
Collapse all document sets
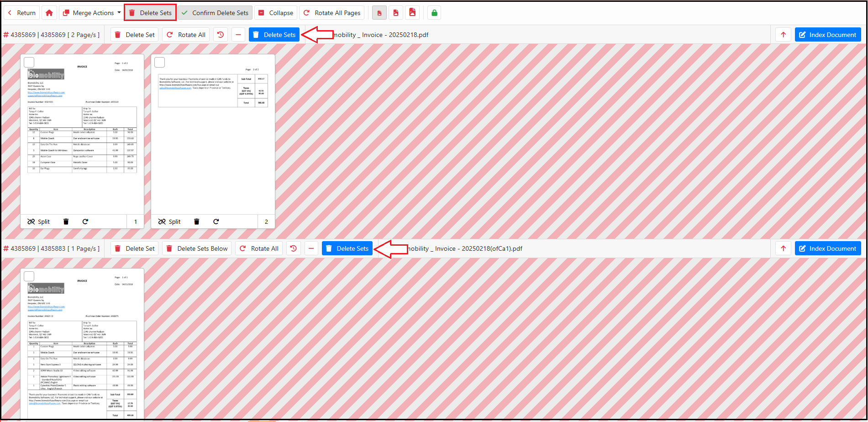[276, 13]
